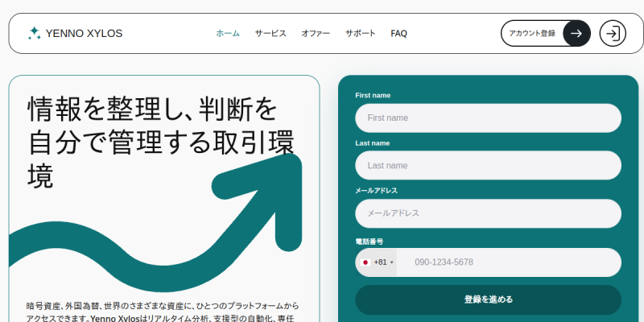Image resolution: width=644 pixels, height=322 pixels.
Task: Go to the オファー menu item
Action: tap(316, 33)
